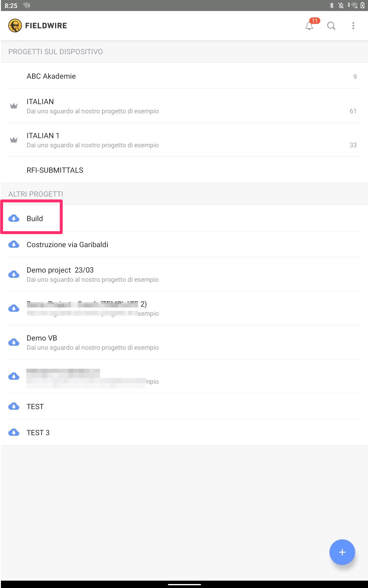This screenshot has height=588, width=368.
Task: Select Costruzione via Garibaldi project
Action: click(x=184, y=244)
